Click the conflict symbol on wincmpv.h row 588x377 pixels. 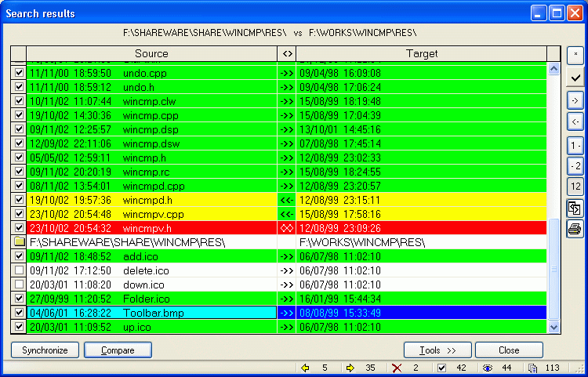click(x=287, y=228)
